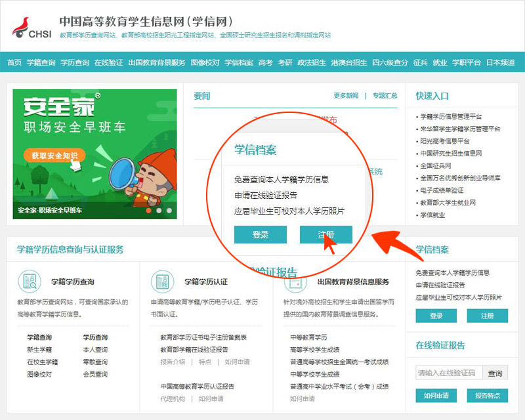Click the 出国教育背景信息服务 heading

(353, 282)
